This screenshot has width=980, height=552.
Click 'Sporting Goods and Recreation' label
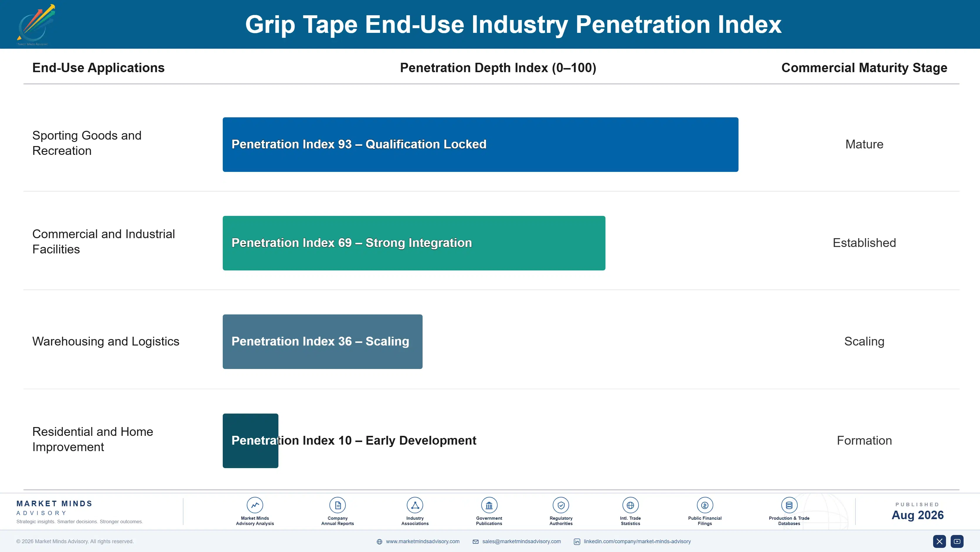coord(87,143)
